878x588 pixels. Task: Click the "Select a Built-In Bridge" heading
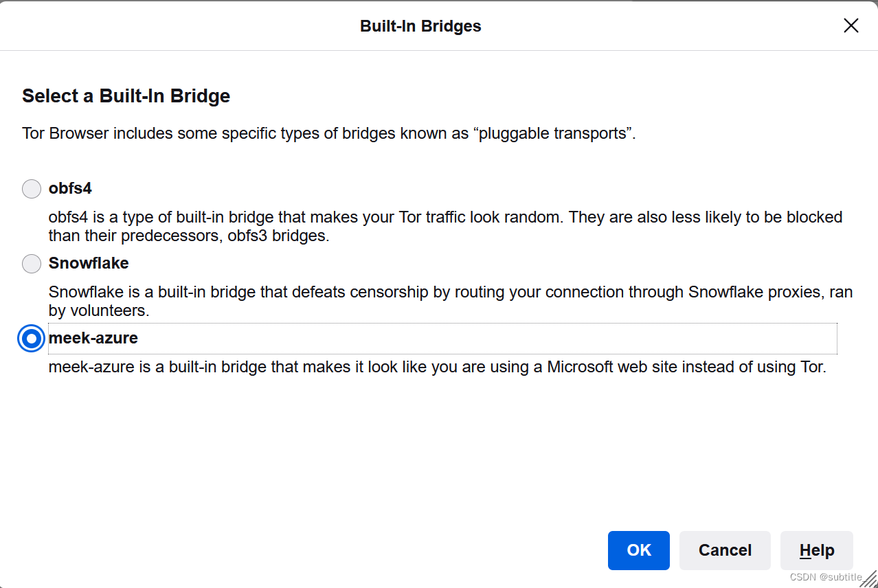click(x=126, y=96)
